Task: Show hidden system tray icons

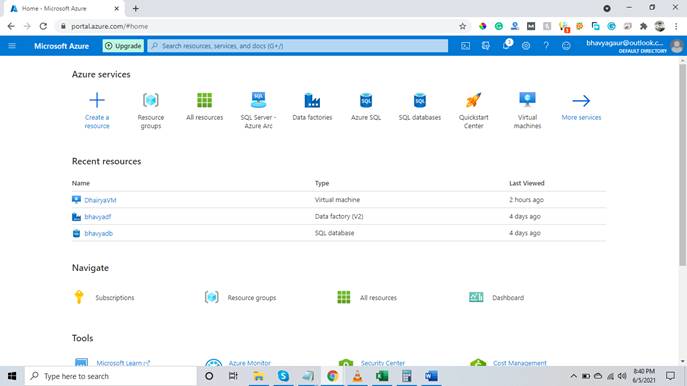Action: (573, 376)
